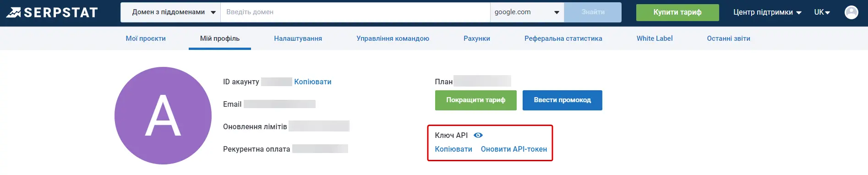
Task: Click the Serpstat logo
Action: (52, 12)
